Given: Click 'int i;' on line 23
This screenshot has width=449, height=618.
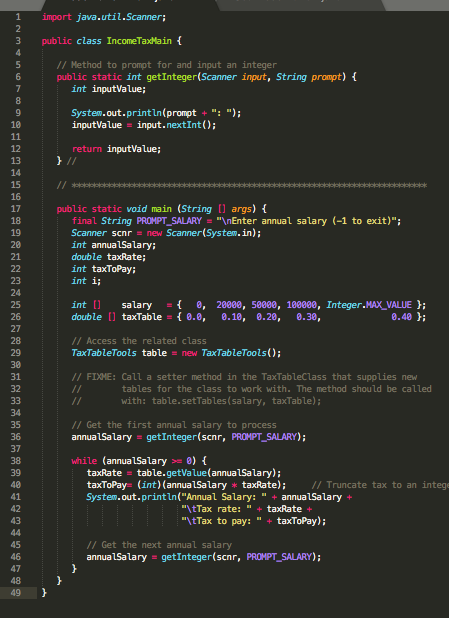Looking at the screenshot, I should 86,281.
